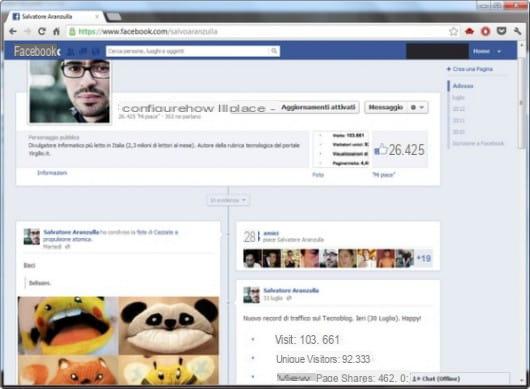This screenshot has width=530, height=389.
Task: Open the Informazioni link
Action: click(52, 173)
